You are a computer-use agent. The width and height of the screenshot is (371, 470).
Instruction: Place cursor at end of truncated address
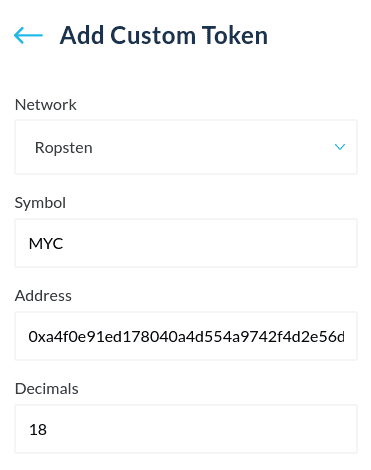coord(344,337)
